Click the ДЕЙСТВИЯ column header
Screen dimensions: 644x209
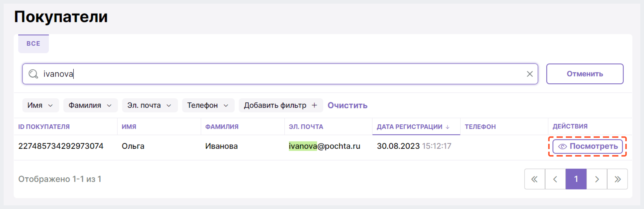(570, 126)
